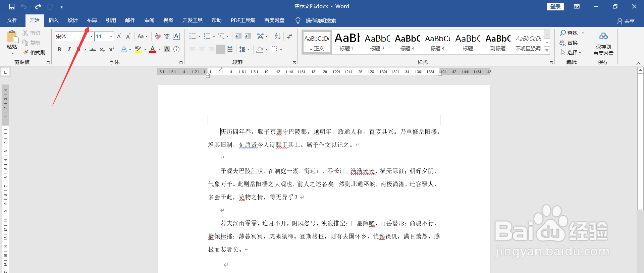Toggle bold formatting

(x=59, y=50)
